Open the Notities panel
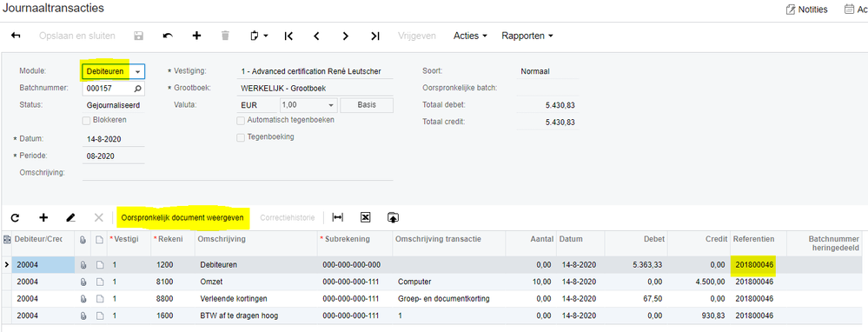Image resolution: width=868 pixels, height=332 pixels. coord(806,10)
